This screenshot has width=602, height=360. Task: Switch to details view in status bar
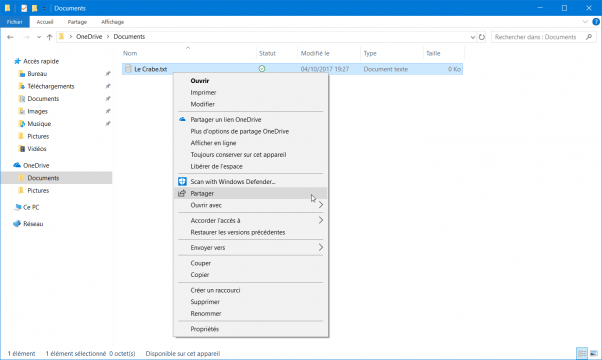[582, 353]
